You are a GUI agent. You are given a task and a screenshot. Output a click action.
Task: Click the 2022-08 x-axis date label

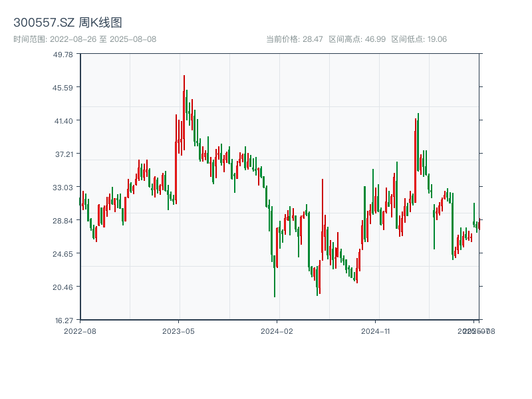[x=80, y=331]
